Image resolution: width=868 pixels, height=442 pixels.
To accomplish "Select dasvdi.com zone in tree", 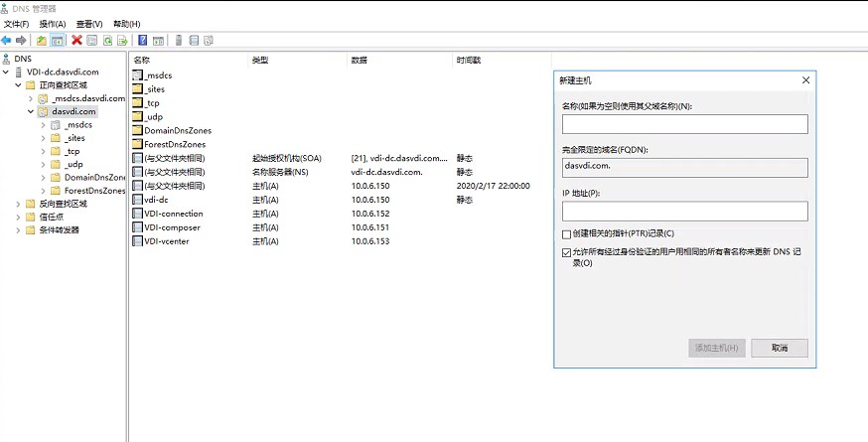I will coord(73,112).
